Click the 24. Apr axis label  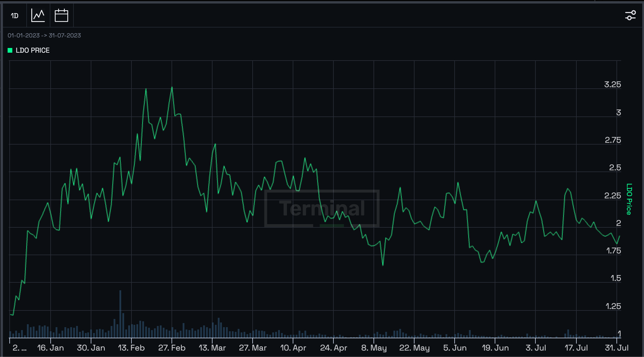point(333,348)
